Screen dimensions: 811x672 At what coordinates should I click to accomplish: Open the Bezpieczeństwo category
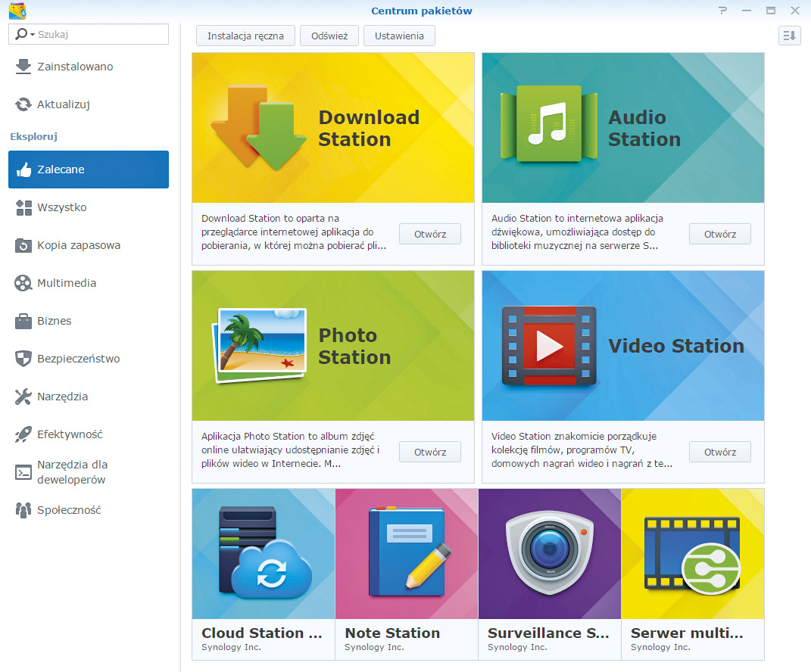tap(78, 359)
